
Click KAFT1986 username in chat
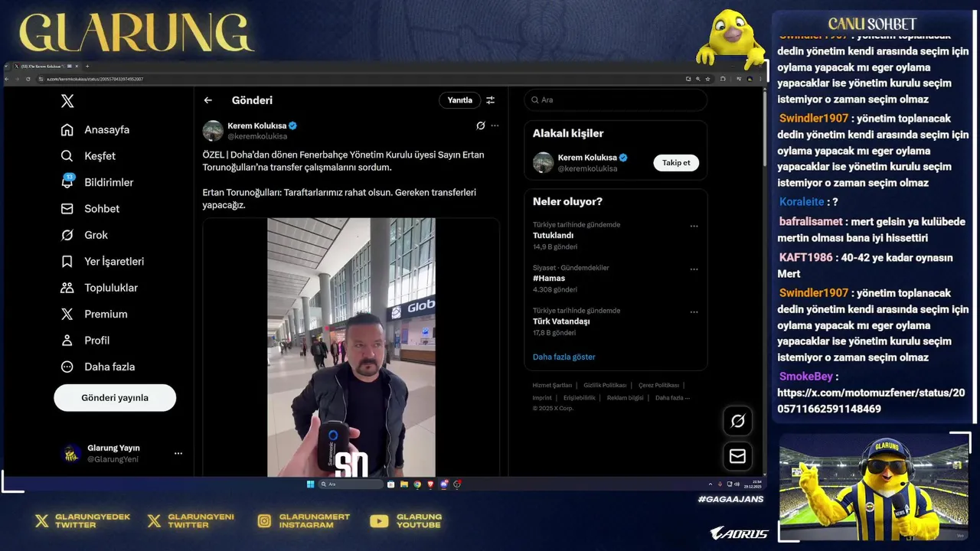click(x=805, y=257)
